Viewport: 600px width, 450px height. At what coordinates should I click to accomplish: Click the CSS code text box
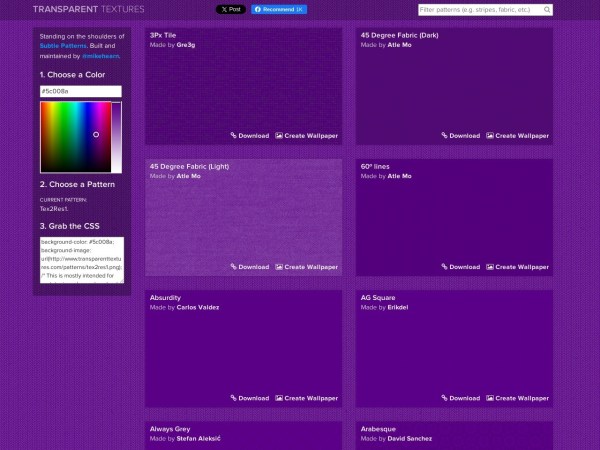[x=80, y=259]
